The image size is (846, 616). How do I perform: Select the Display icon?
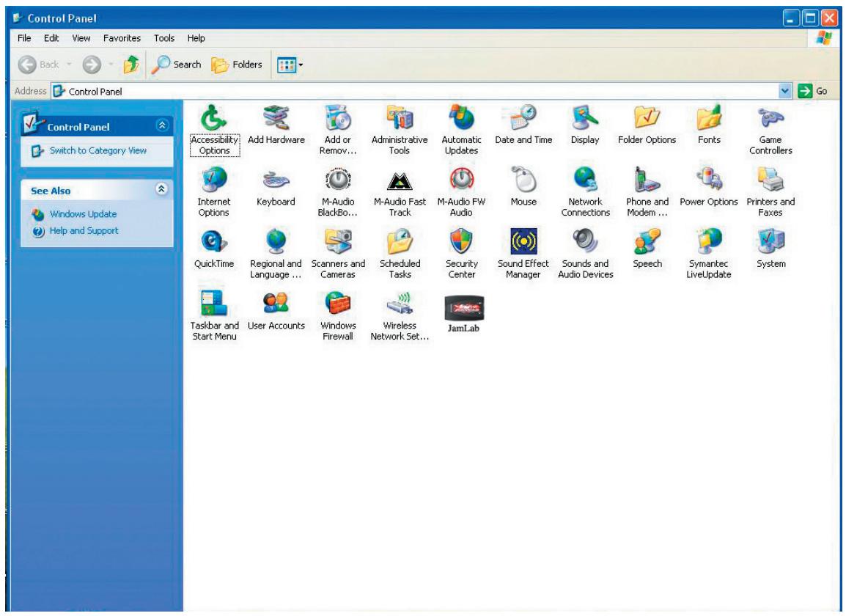coord(586,117)
